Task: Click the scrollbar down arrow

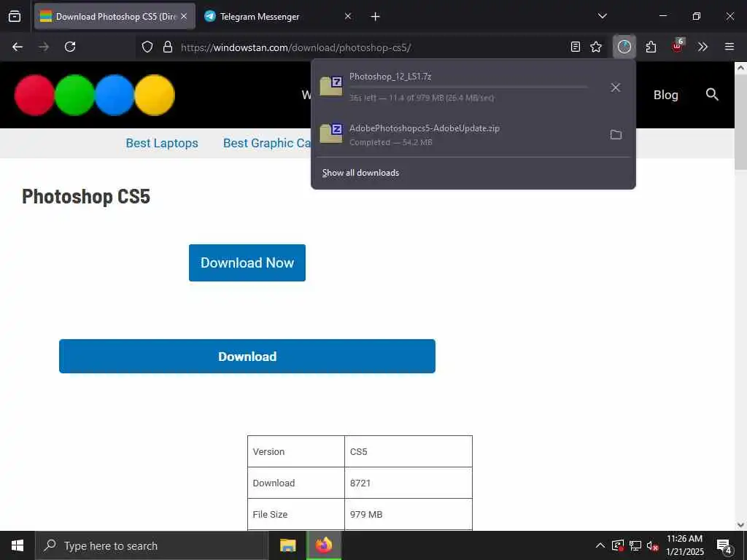Action: [x=740, y=525]
